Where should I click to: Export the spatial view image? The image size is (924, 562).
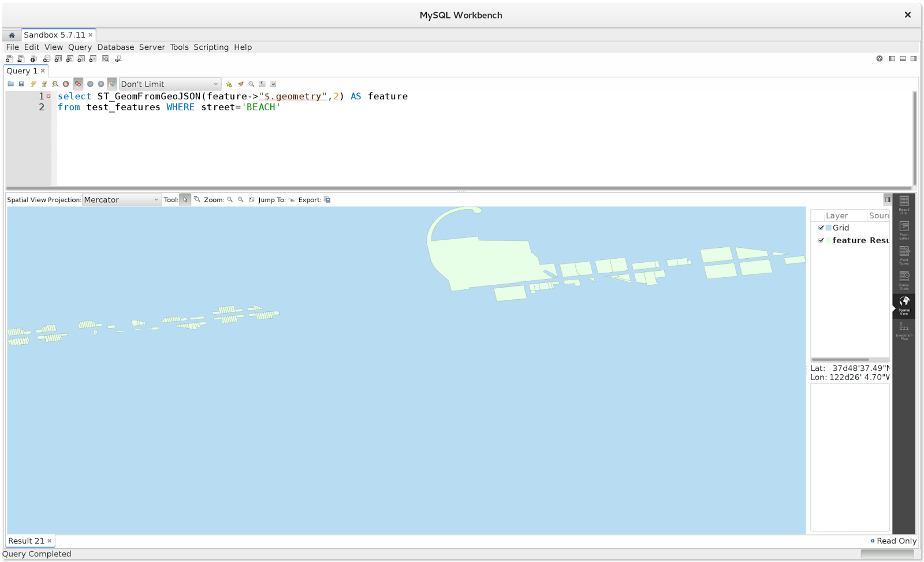tap(327, 200)
